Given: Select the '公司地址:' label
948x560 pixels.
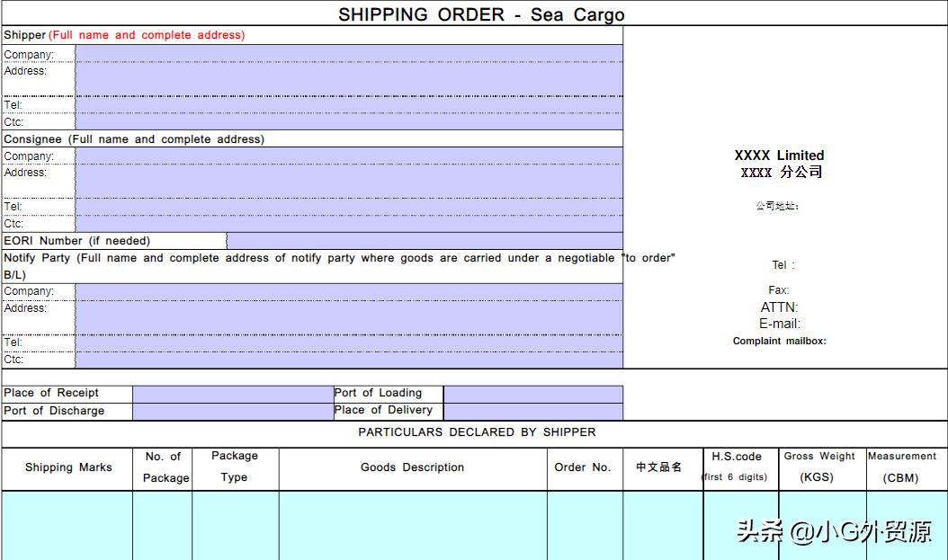Looking at the screenshot, I should click(777, 206).
